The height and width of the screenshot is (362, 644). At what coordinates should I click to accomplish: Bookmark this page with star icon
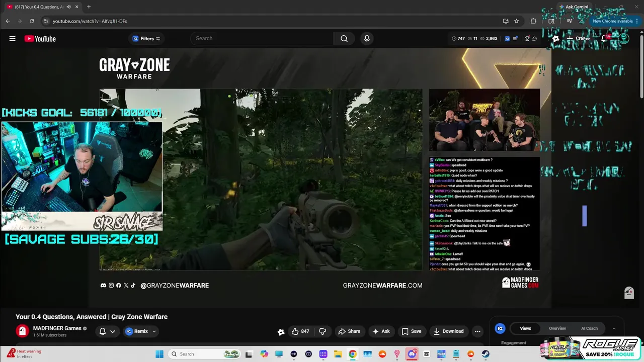(x=516, y=21)
